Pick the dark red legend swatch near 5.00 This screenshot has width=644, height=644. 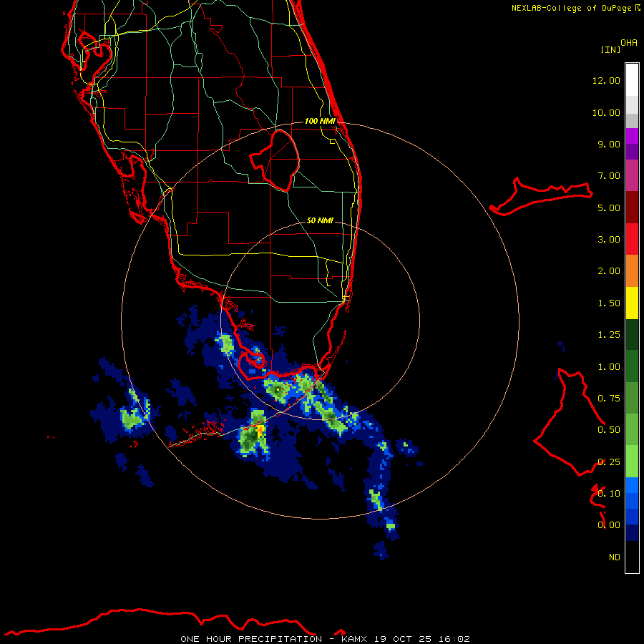click(632, 208)
